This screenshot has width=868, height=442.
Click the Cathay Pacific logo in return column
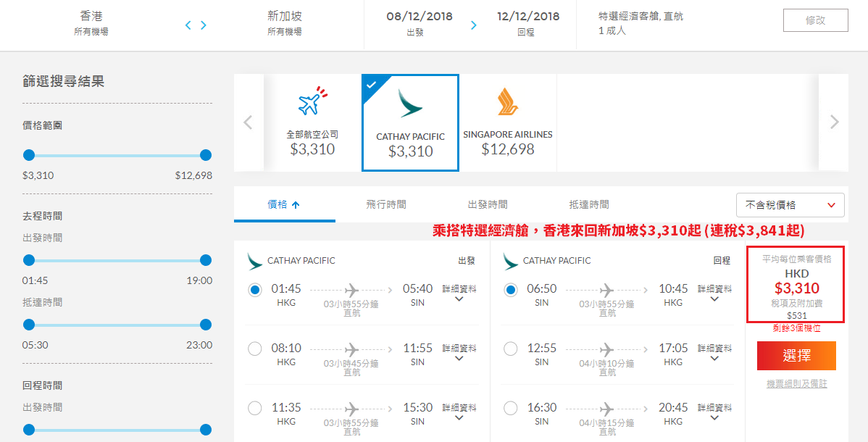point(510,261)
